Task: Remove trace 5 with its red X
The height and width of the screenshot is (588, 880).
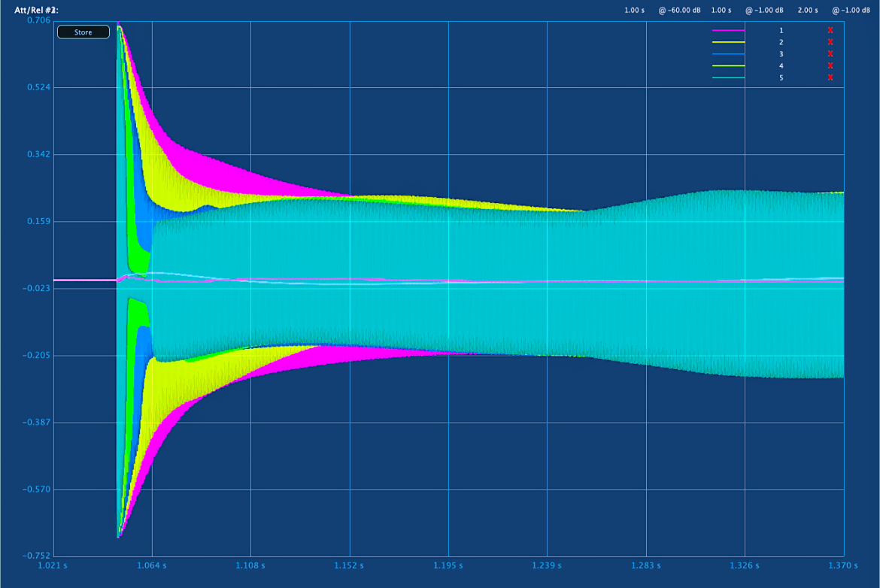Action: [830, 77]
